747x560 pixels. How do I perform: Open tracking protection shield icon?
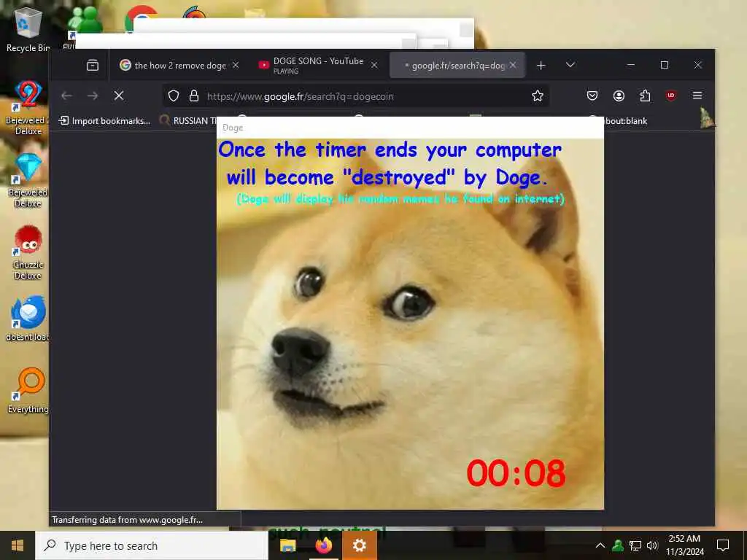point(174,96)
